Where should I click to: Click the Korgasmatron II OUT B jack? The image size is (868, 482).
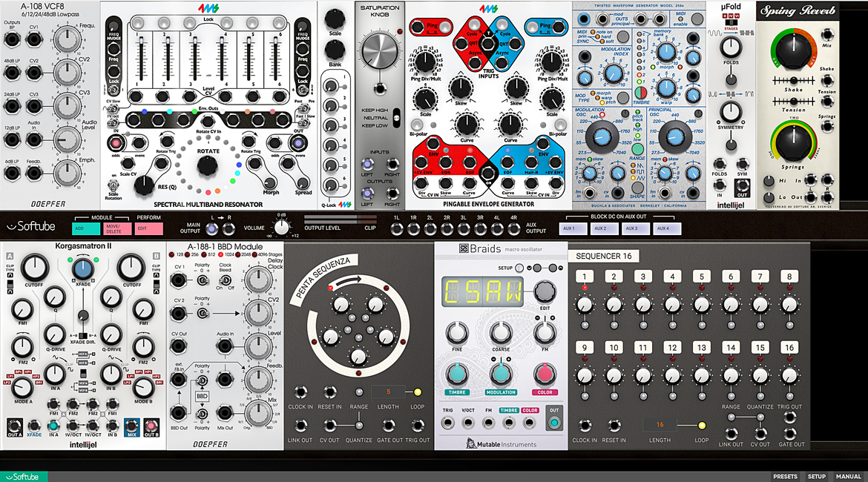[x=151, y=426]
